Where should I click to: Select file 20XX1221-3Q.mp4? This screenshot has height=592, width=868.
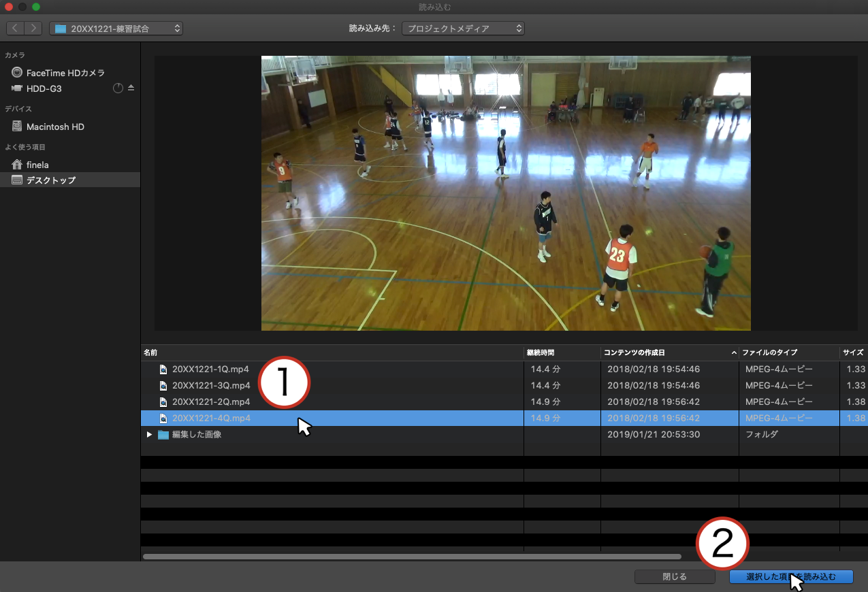click(210, 386)
